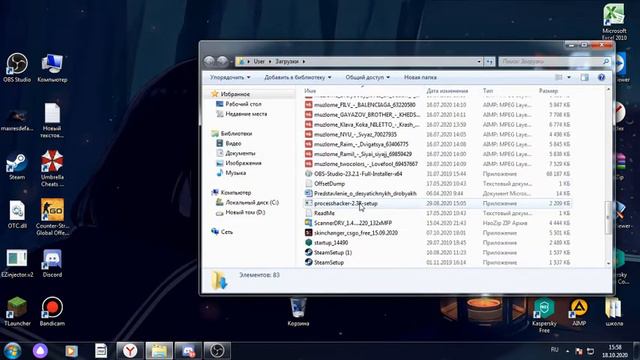Click the User breadcrumb segment
This screenshot has width=640, height=360.
259,62
